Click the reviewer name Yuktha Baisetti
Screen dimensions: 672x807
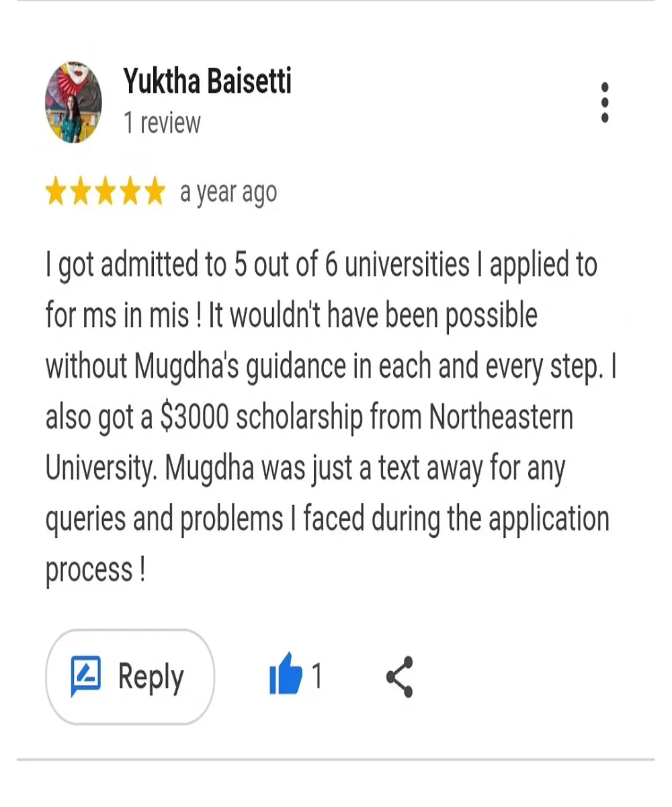tap(208, 81)
